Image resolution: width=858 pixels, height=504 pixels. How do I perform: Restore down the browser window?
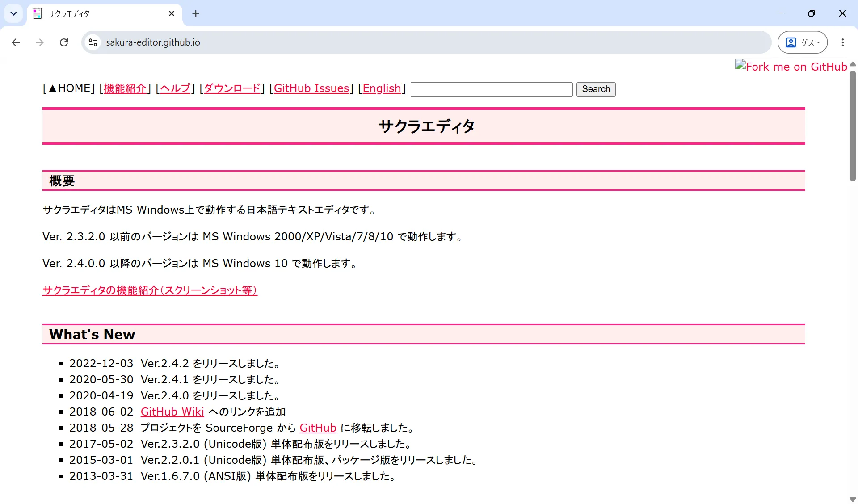[x=812, y=13]
